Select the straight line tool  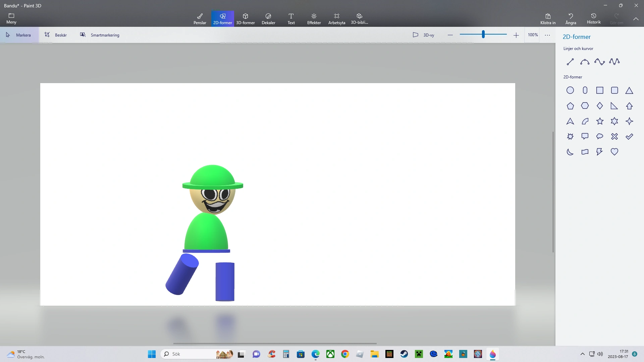[x=570, y=62]
